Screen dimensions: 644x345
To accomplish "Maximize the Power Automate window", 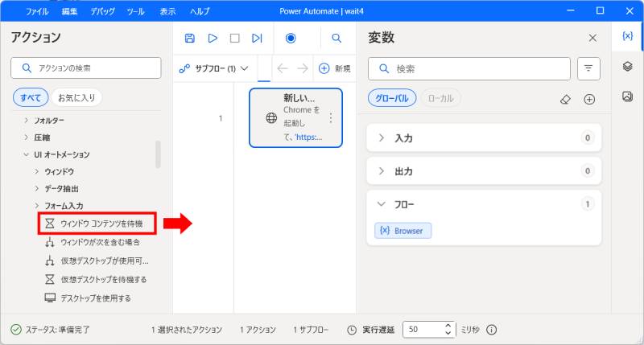I will click(x=600, y=10).
